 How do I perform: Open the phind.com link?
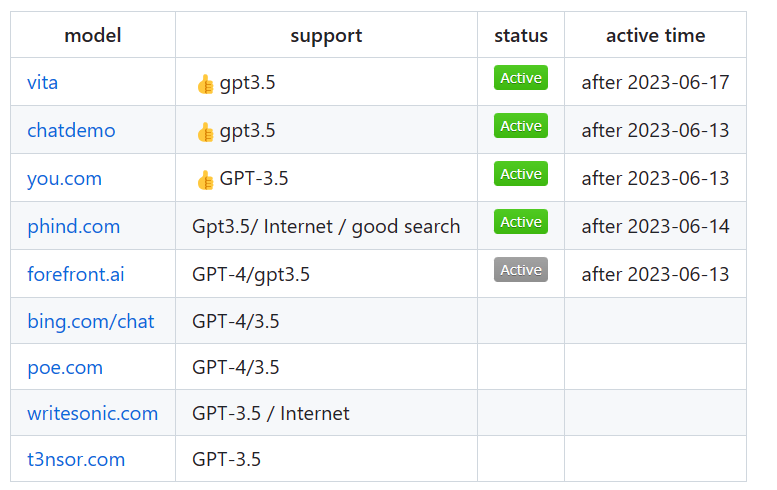point(73,226)
